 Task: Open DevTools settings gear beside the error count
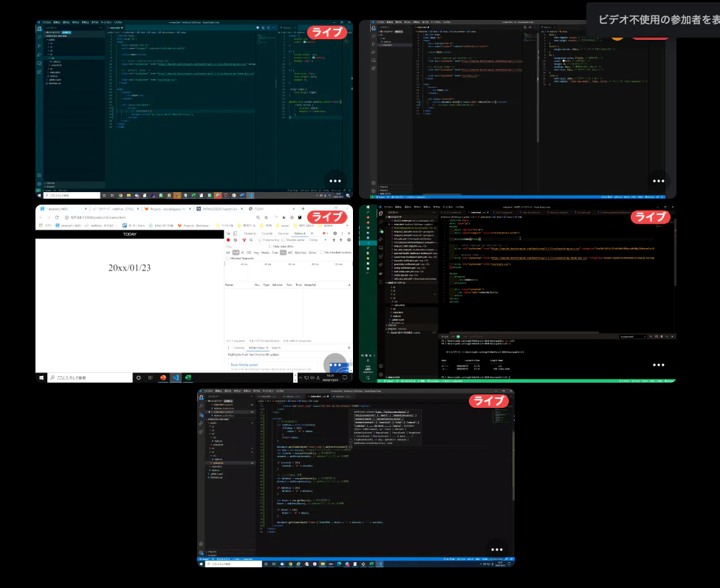(335, 233)
